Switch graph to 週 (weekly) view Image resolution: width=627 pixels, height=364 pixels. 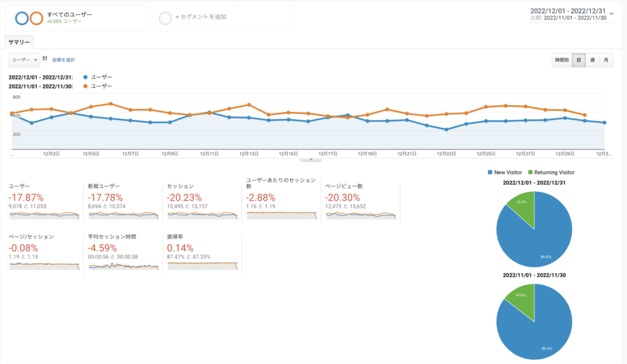[592, 60]
